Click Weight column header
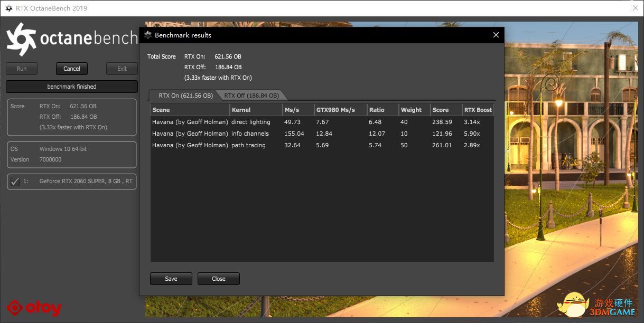644x323 pixels. pyautogui.click(x=415, y=110)
